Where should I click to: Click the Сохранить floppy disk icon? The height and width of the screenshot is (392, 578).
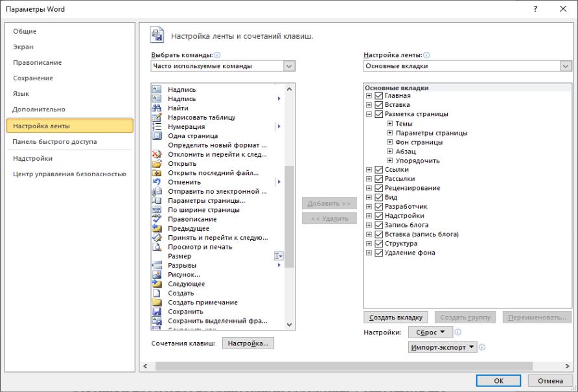point(157,312)
